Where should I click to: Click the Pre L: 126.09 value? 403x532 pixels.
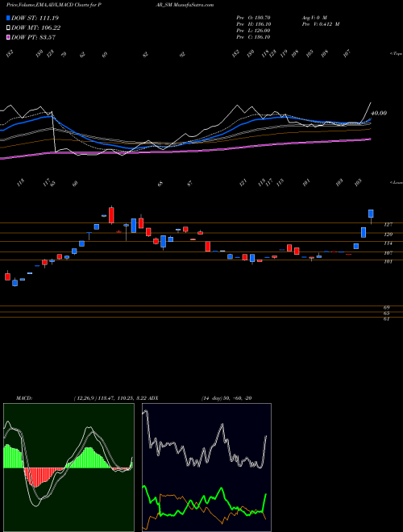(253, 31)
